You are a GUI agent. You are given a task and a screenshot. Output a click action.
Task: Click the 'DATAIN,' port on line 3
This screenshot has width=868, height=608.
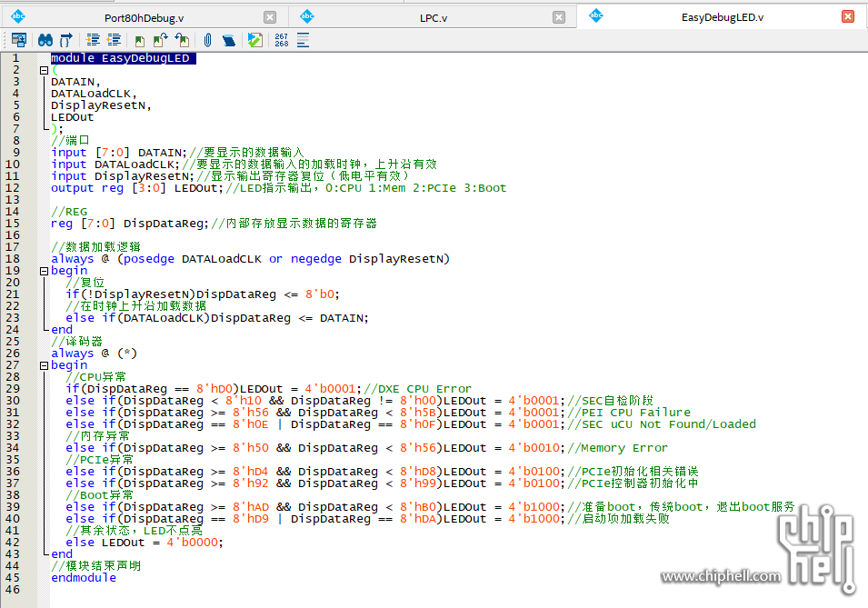point(75,82)
